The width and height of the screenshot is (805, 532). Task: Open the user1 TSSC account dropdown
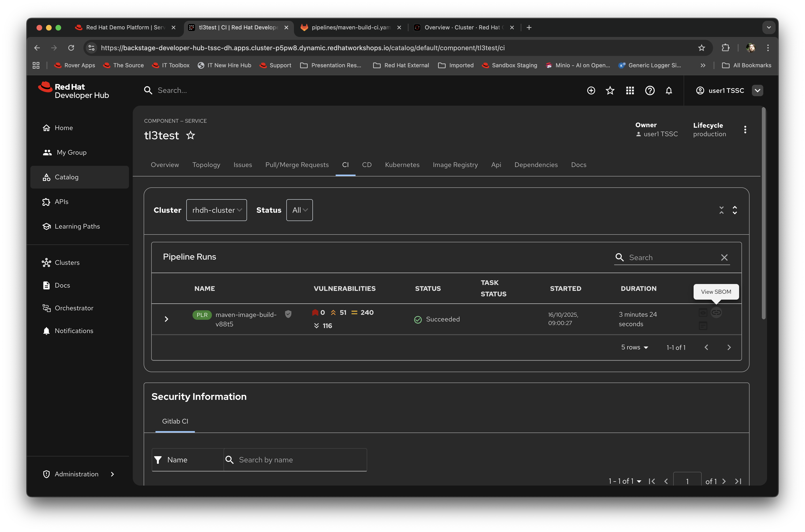(758, 90)
